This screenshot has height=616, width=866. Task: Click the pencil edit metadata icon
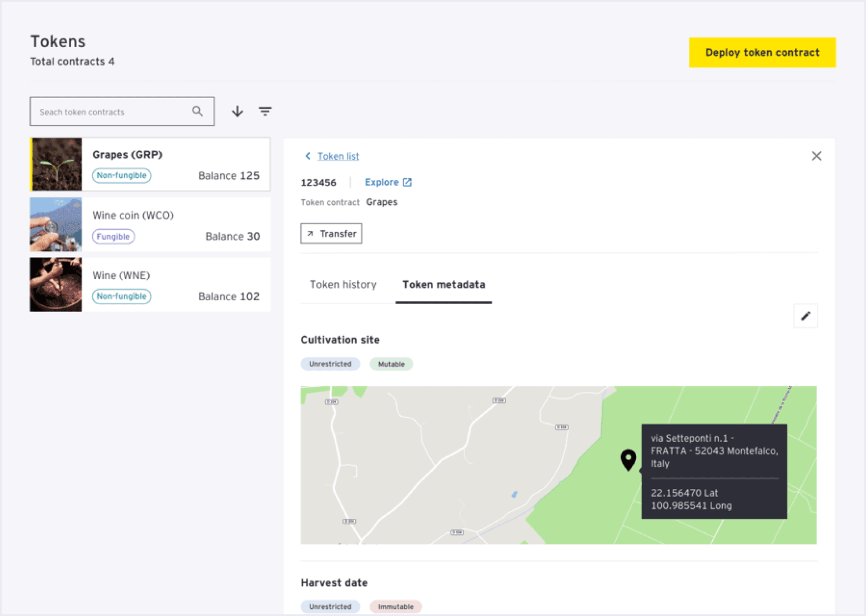pos(805,316)
